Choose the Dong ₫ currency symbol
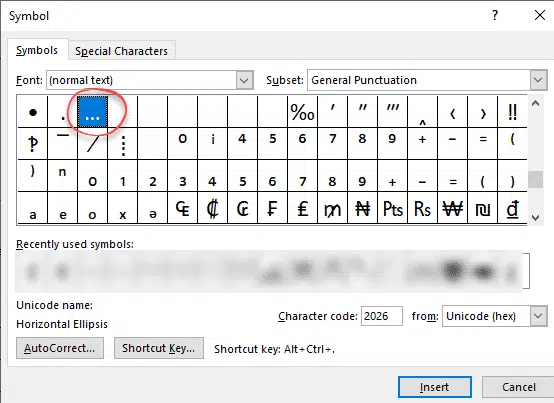 [x=512, y=208]
